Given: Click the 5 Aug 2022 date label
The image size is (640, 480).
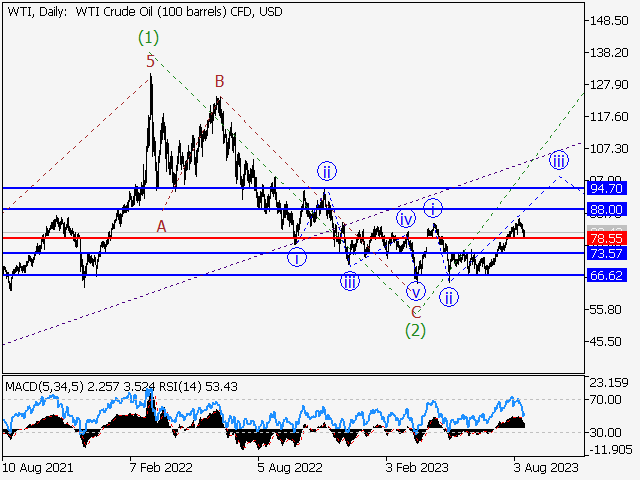Looking at the screenshot, I should point(290,467).
